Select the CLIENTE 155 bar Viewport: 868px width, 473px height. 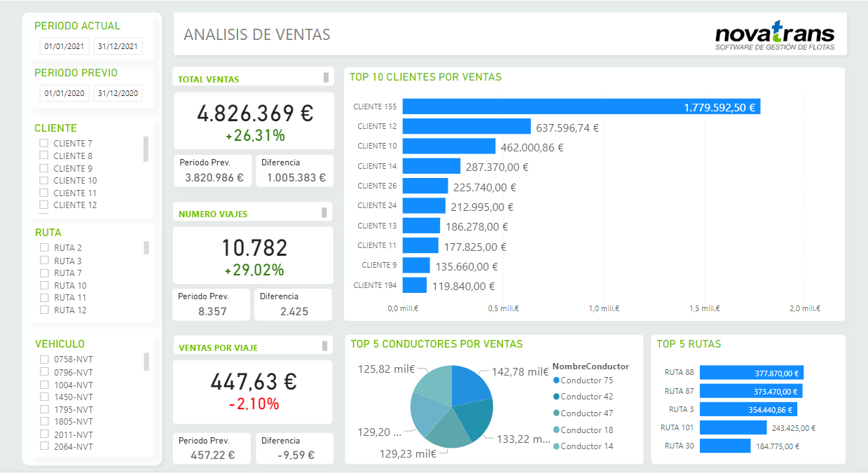pyautogui.click(x=581, y=107)
